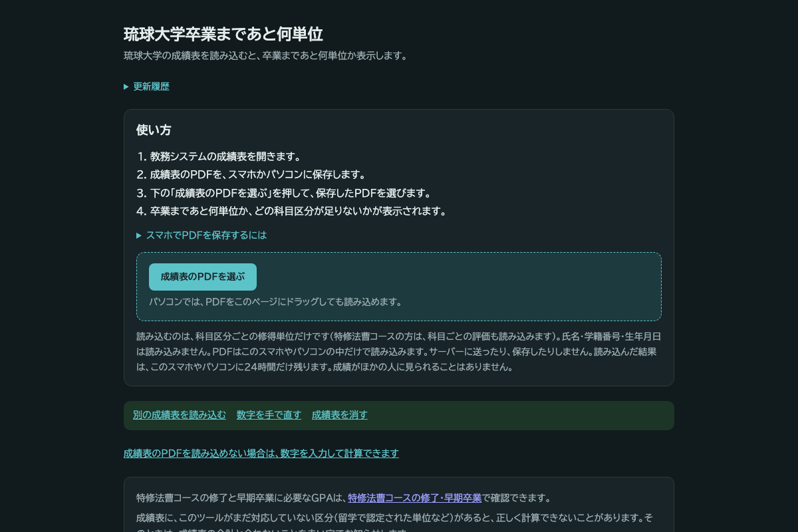Choose the 成績表を消す link
The image size is (798, 532).
tap(340, 415)
